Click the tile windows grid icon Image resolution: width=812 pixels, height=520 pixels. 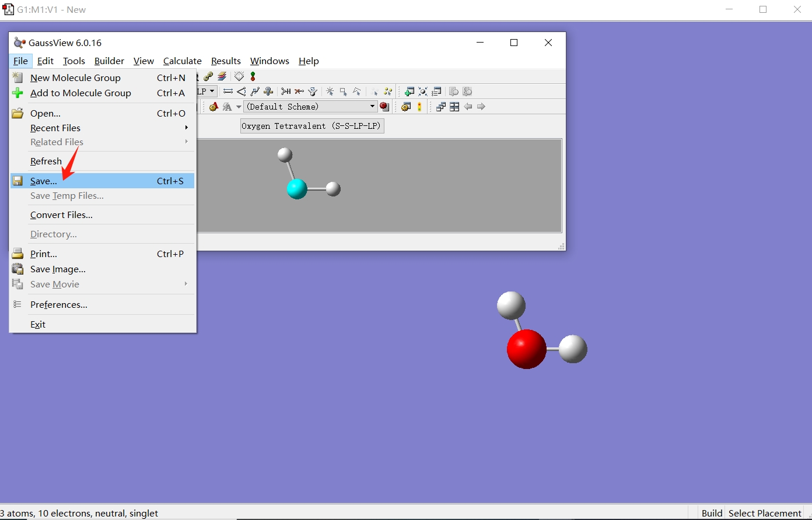pos(454,107)
